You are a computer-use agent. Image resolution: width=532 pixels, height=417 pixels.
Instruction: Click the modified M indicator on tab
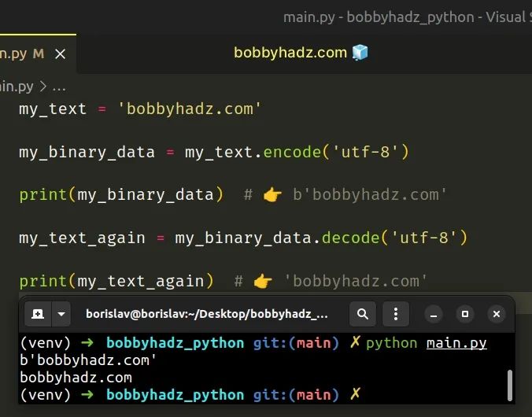tap(39, 54)
